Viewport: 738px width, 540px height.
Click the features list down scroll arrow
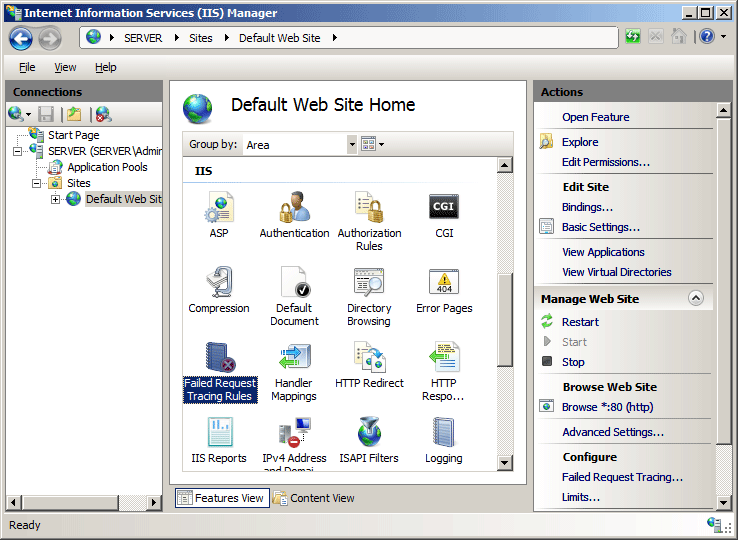pyautogui.click(x=505, y=463)
